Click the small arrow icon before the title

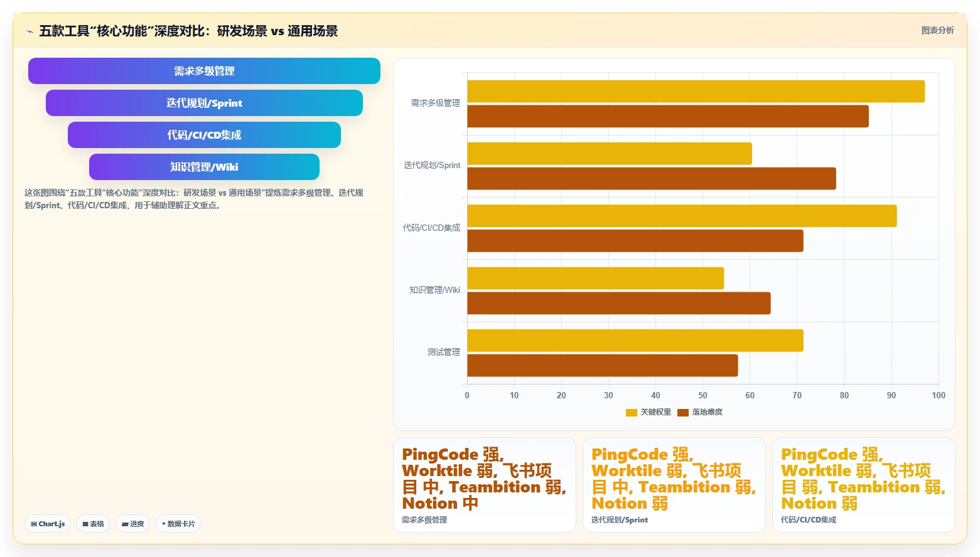tap(30, 31)
